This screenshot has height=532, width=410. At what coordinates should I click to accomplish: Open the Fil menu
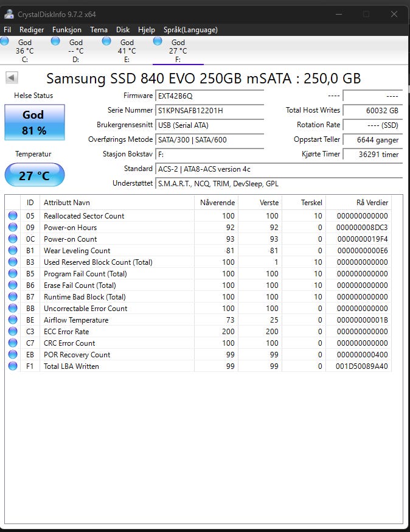7,30
